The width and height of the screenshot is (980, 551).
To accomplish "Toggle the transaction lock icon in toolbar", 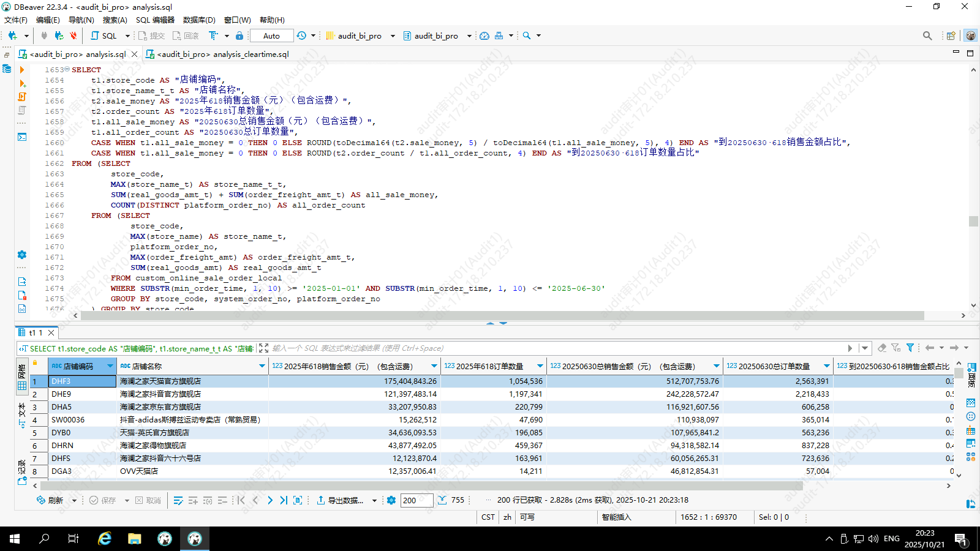I will (x=239, y=36).
